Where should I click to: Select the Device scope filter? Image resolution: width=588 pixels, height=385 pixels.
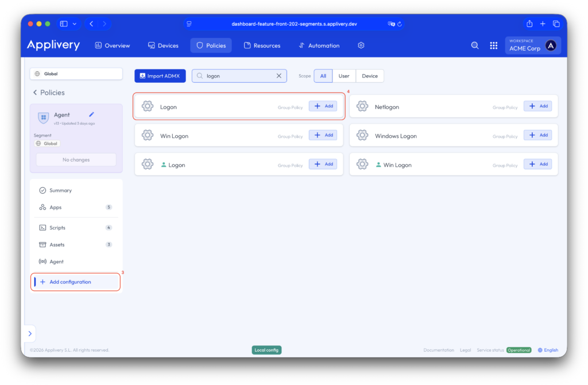(370, 76)
